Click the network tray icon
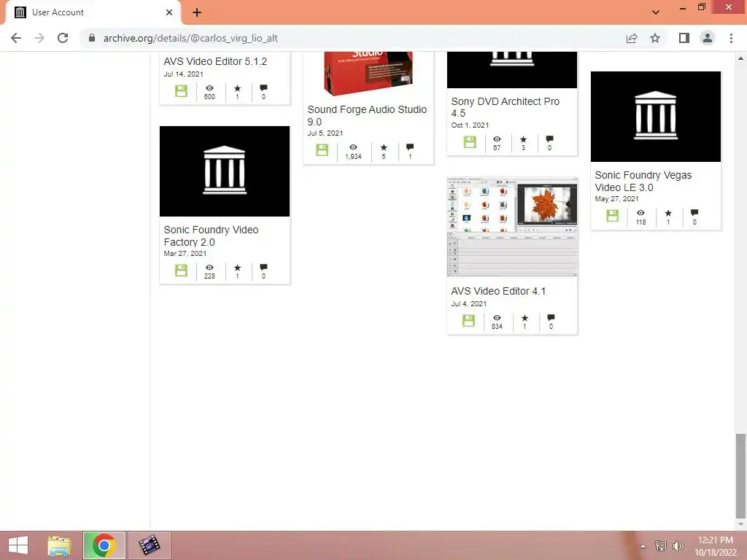 pos(661,546)
